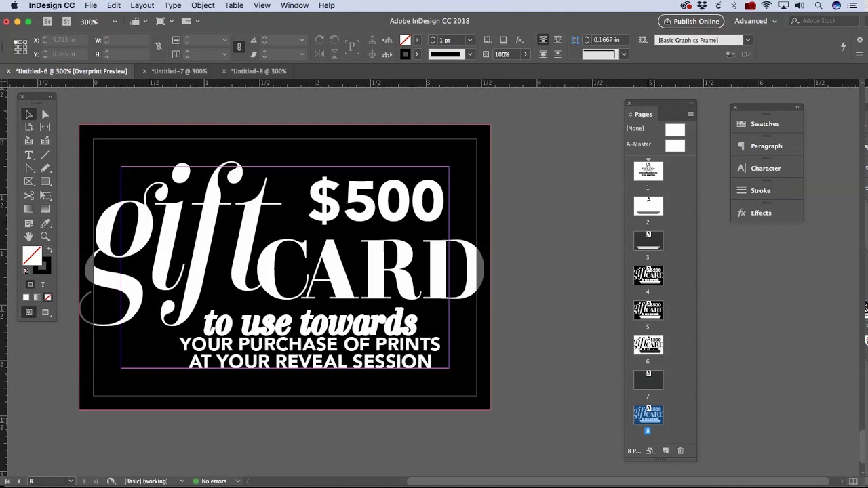Select the Eyedropper tool
The width and height of the screenshot is (868, 488).
coord(45,223)
